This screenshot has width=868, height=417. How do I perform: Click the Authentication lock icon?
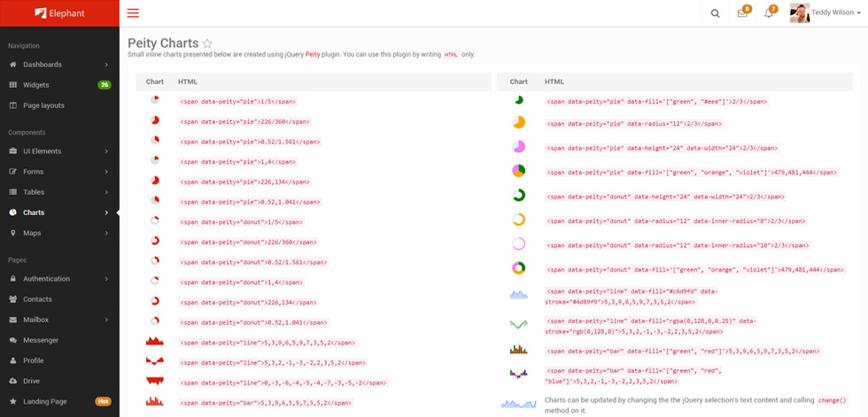(x=13, y=279)
